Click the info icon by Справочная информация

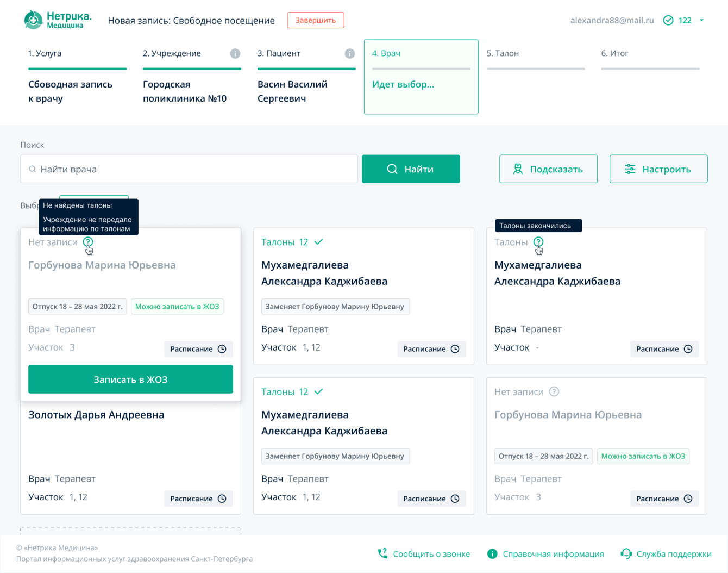point(492,554)
